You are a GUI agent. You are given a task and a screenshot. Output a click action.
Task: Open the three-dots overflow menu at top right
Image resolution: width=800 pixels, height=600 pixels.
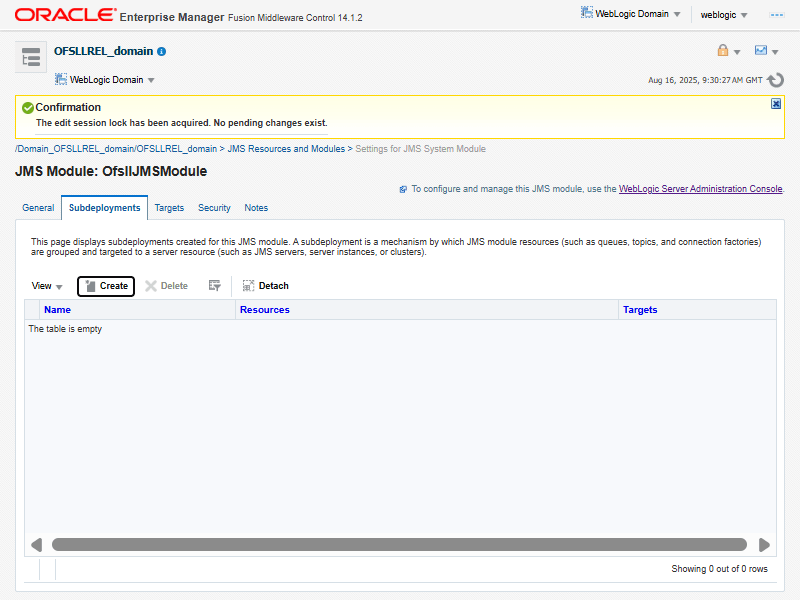777,15
